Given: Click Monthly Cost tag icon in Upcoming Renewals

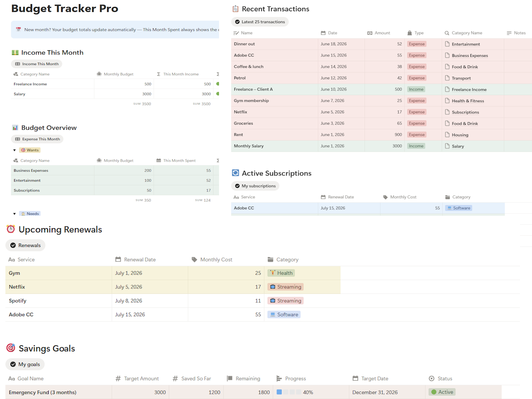Looking at the screenshot, I should click(x=194, y=259).
